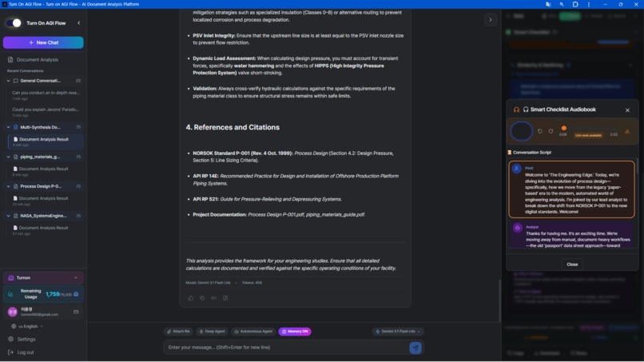Toggle the Turn On AGI Flow switch
Image resolution: width=644 pixels, height=362 pixels.
[x=14, y=23]
